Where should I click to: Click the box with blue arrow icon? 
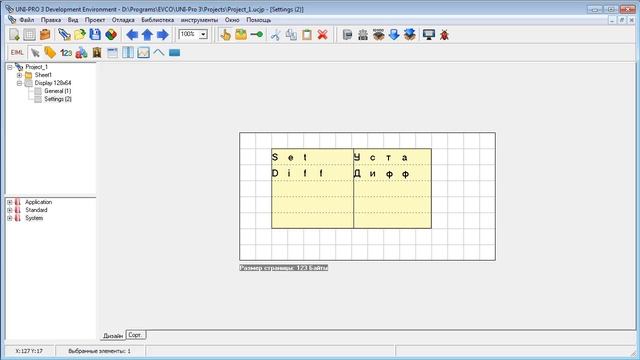[x=409, y=35]
